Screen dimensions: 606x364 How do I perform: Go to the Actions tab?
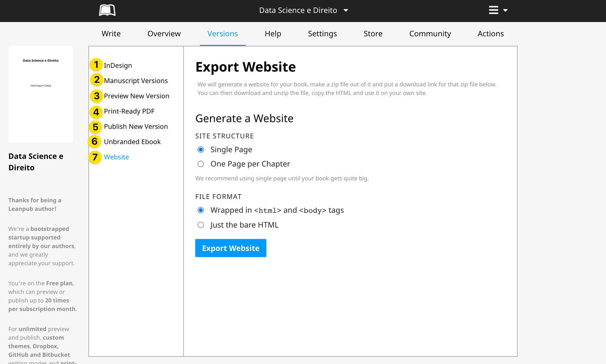(x=491, y=34)
